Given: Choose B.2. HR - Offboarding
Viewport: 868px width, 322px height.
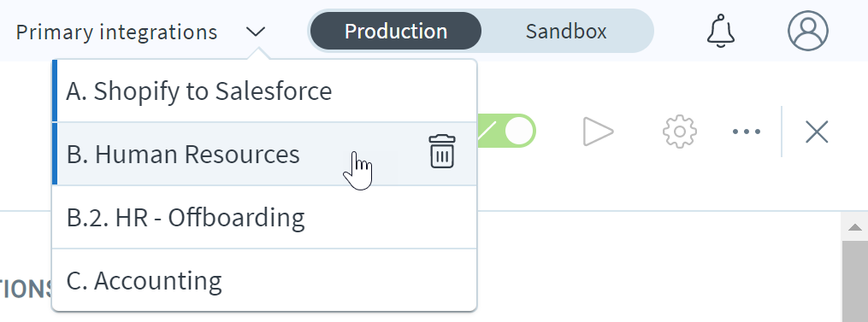Looking at the screenshot, I should point(264,218).
